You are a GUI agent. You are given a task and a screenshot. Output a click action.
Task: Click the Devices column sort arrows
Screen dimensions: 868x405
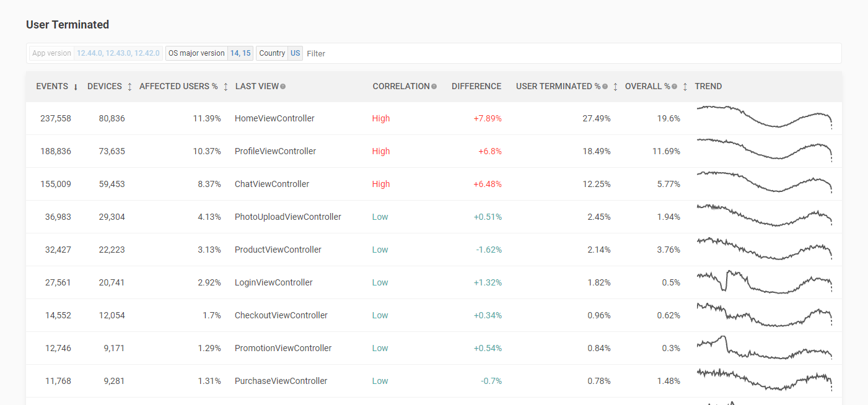click(129, 87)
